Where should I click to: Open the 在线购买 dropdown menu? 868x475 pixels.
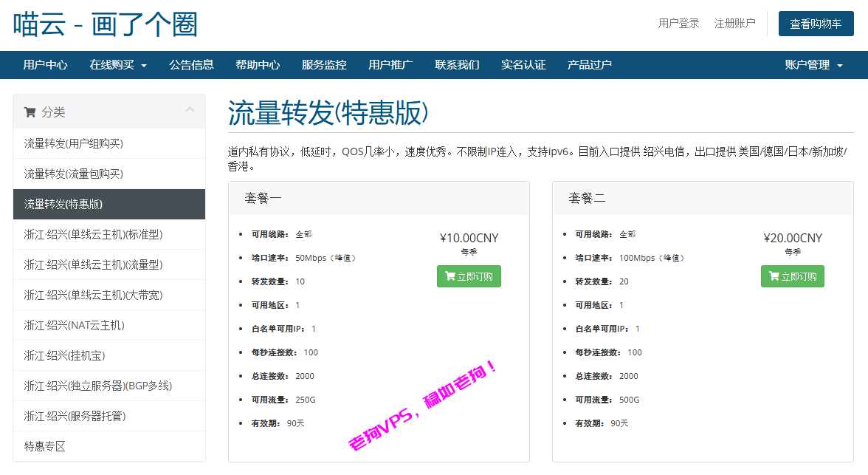click(x=118, y=65)
